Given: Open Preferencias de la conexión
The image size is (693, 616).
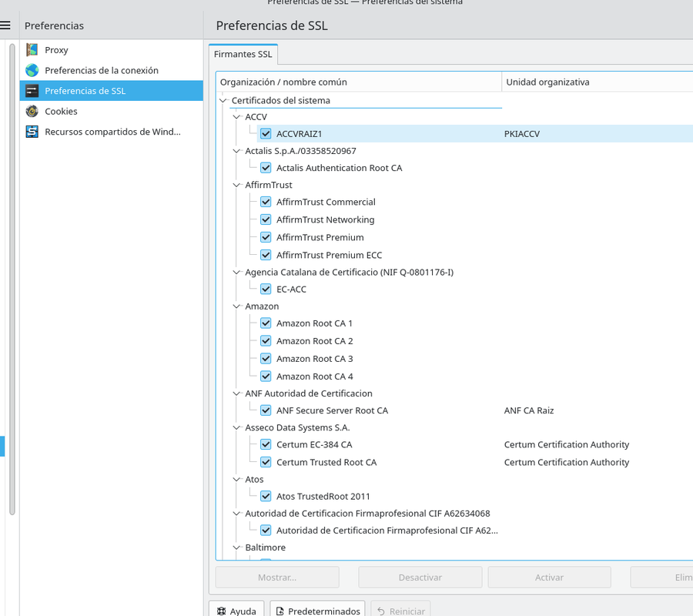Looking at the screenshot, I should pos(112,70).
